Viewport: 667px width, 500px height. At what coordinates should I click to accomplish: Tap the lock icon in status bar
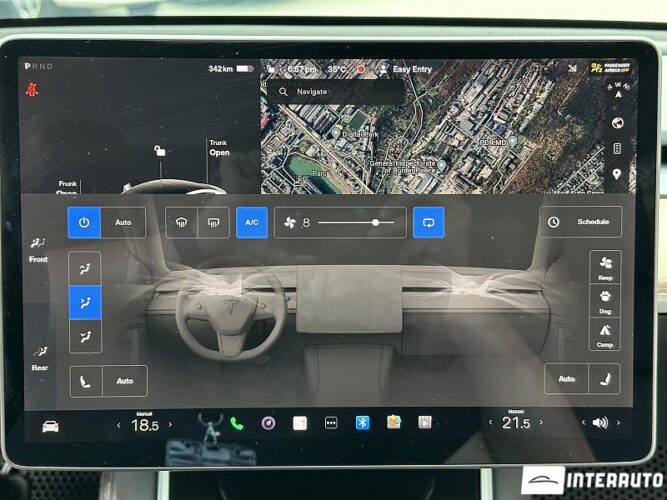tap(271, 69)
